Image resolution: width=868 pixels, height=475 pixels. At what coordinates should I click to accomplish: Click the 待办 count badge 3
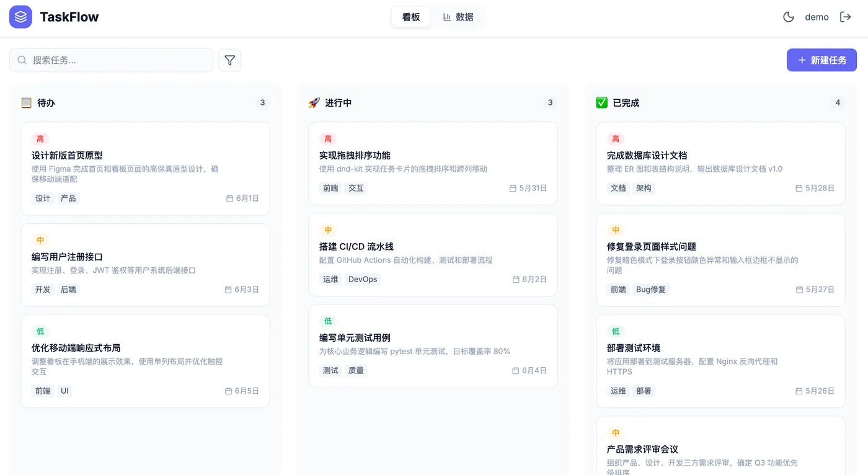tap(262, 102)
